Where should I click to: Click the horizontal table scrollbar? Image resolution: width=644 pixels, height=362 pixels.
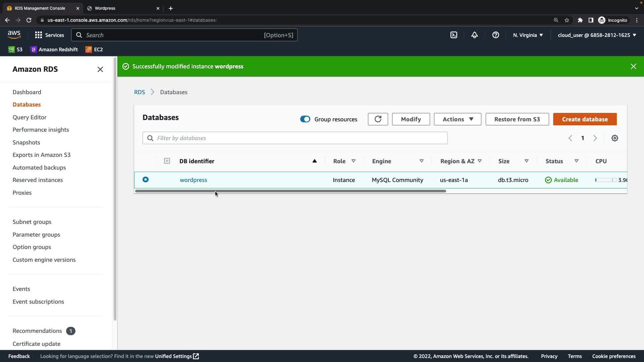(x=290, y=191)
